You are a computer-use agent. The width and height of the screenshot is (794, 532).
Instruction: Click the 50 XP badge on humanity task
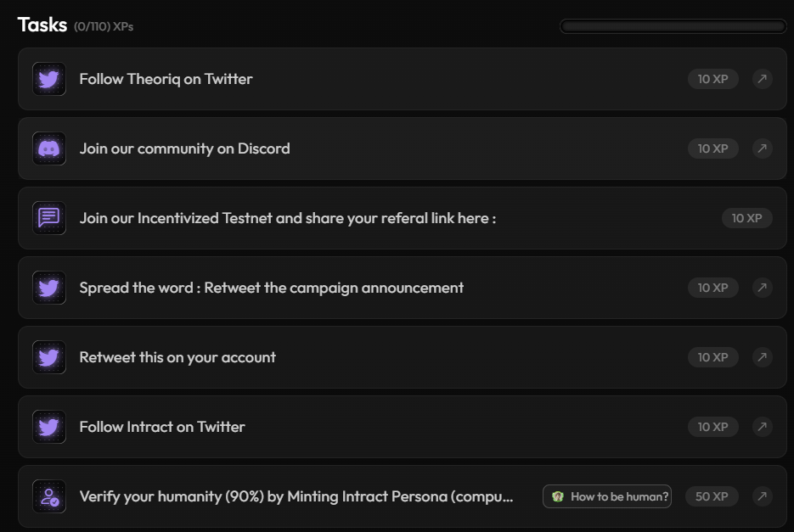[x=712, y=496]
